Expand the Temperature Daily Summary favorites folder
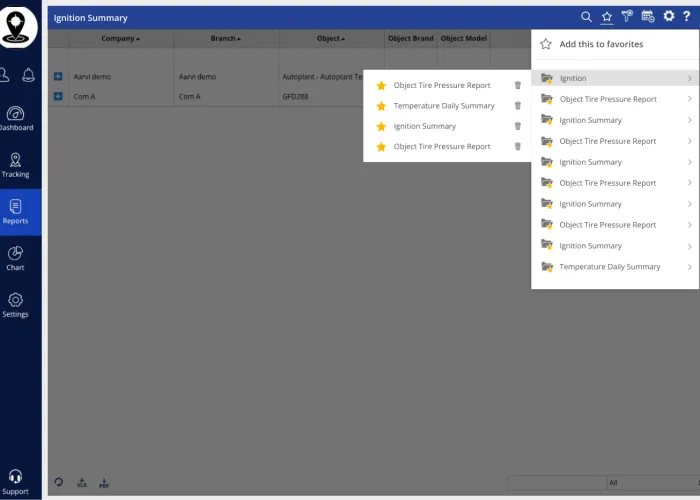The height and width of the screenshot is (500, 700). tap(610, 267)
